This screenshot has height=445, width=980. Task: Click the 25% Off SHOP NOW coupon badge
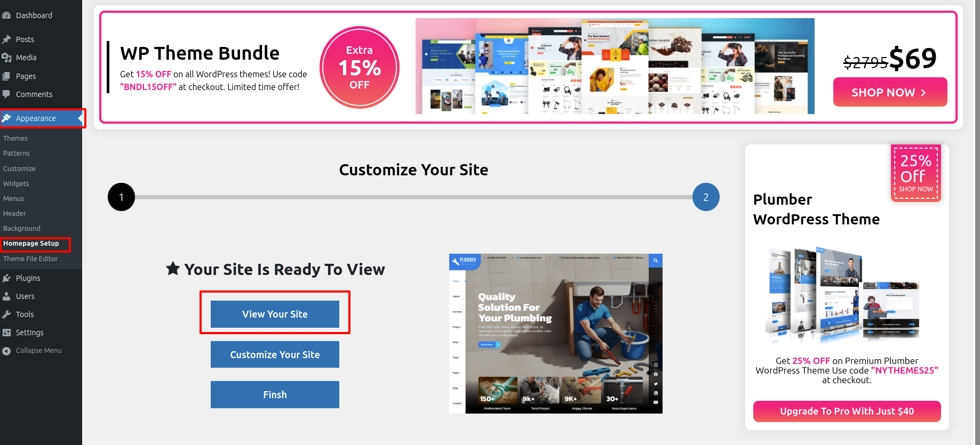pyautogui.click(x=916, y=174)
